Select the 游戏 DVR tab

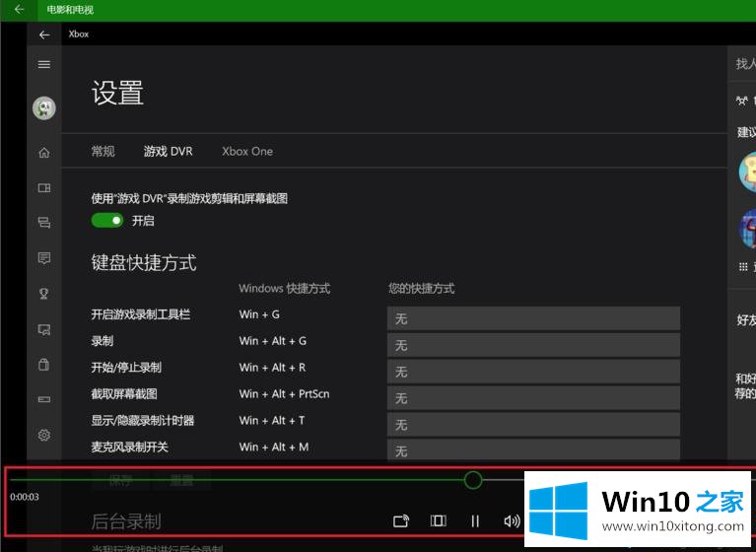tap(168, 152)
